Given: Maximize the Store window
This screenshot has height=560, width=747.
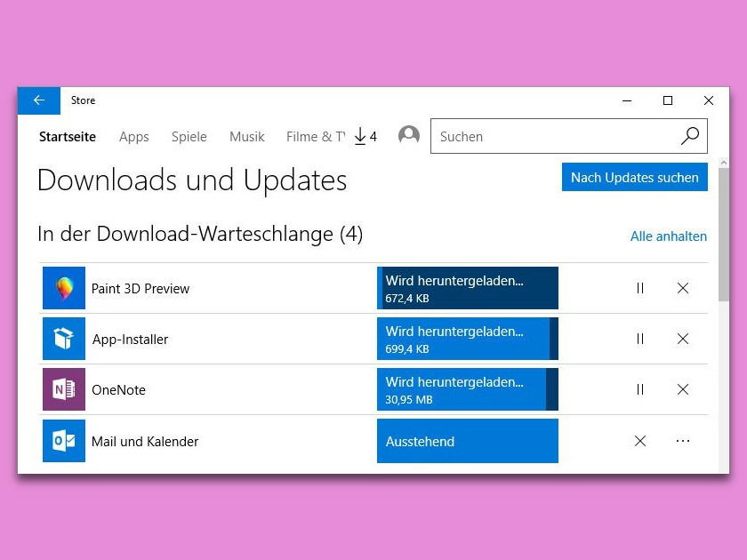Looking at the screenshot, I should tap(668, 100).
